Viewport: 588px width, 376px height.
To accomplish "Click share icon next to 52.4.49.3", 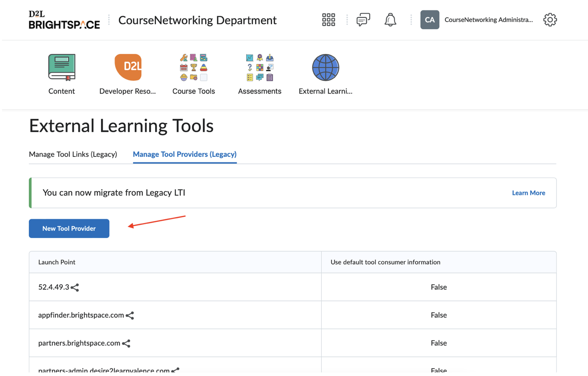I will [75, 288].
